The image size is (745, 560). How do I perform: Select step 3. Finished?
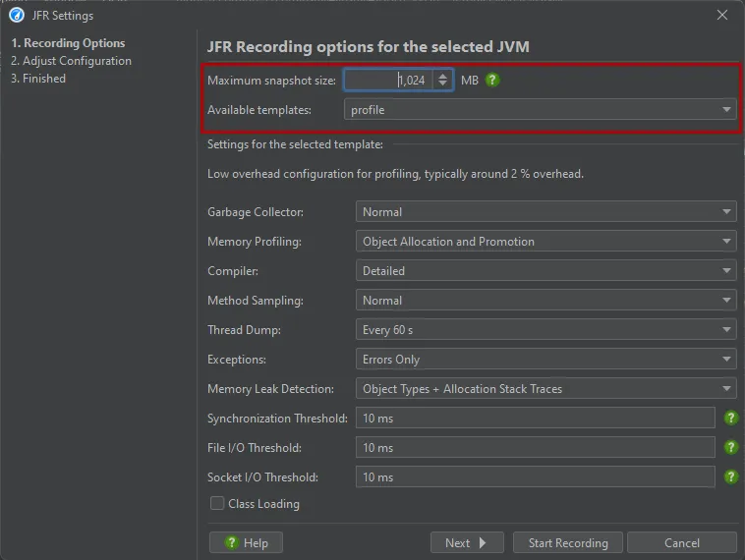(x=38, y=79)
